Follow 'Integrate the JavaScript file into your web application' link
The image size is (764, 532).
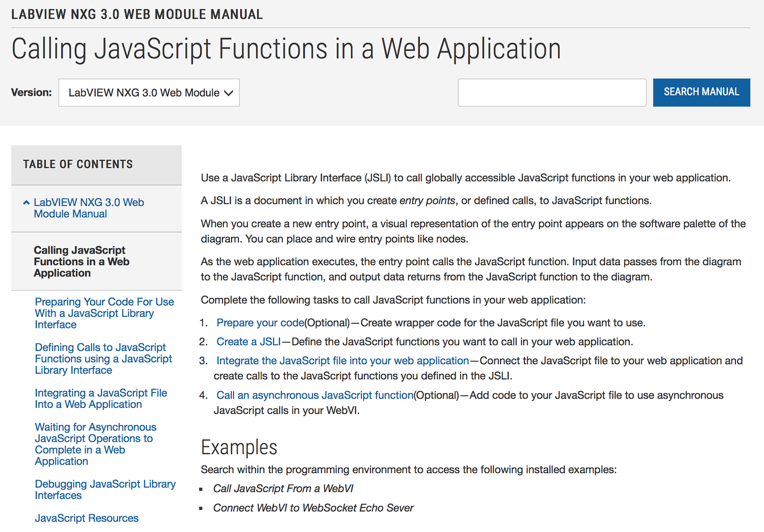(343, 361)
